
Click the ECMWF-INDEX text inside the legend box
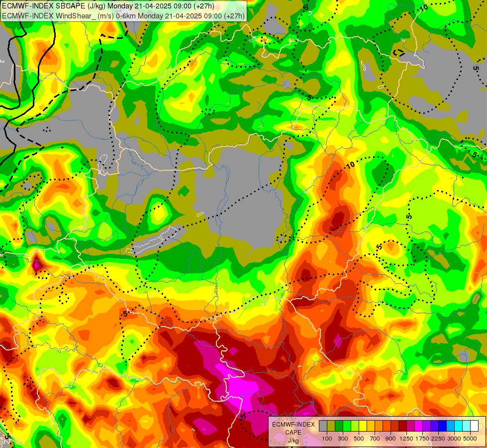pyautogui.click(x=293, y=425)
